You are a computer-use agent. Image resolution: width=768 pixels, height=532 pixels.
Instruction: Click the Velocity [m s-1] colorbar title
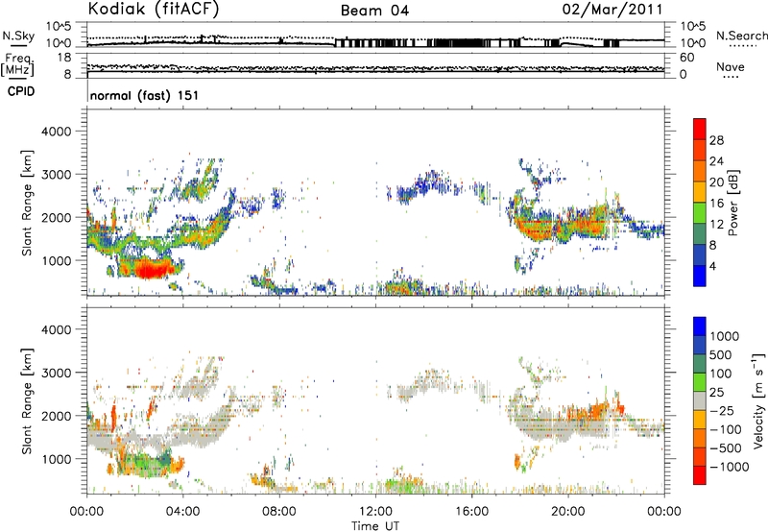point(758,400)
